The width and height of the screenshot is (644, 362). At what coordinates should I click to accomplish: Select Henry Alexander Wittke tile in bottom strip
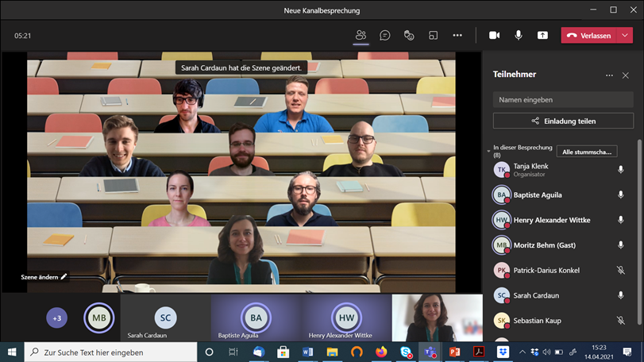point(346,318)
